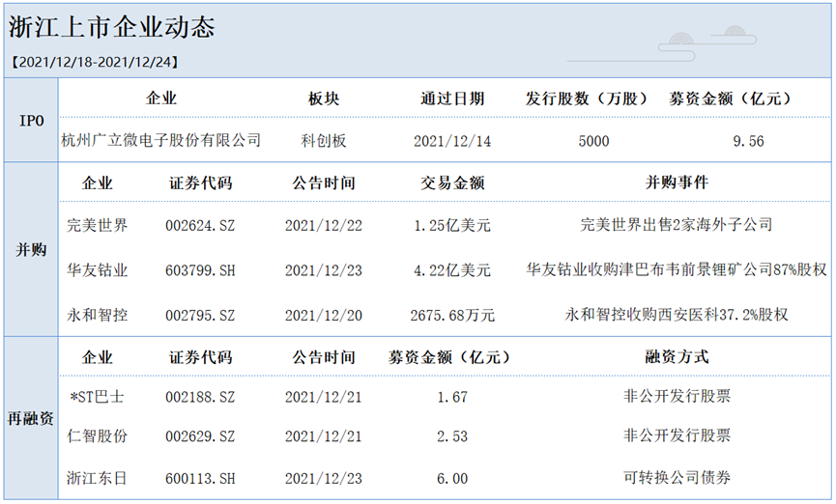Select the date 2021/12/20
Viewport: 836px width, 504px height.
(324, 316)
